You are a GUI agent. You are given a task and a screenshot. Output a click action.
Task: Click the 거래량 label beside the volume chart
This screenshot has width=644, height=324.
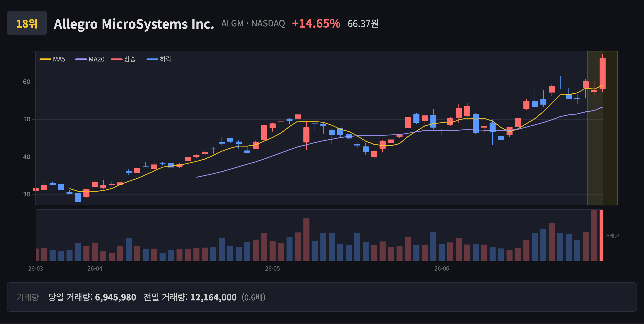tap(612, 236)
